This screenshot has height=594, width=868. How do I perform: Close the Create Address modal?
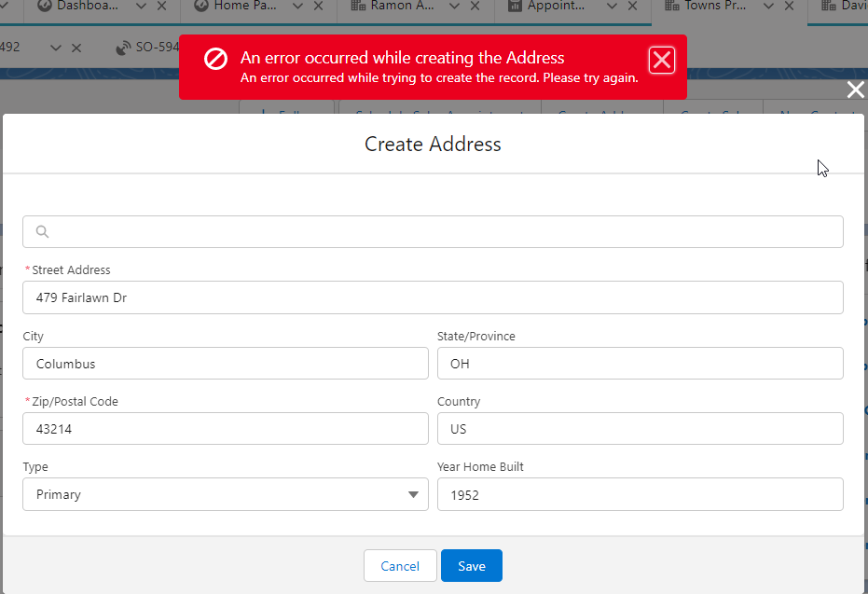855,90
